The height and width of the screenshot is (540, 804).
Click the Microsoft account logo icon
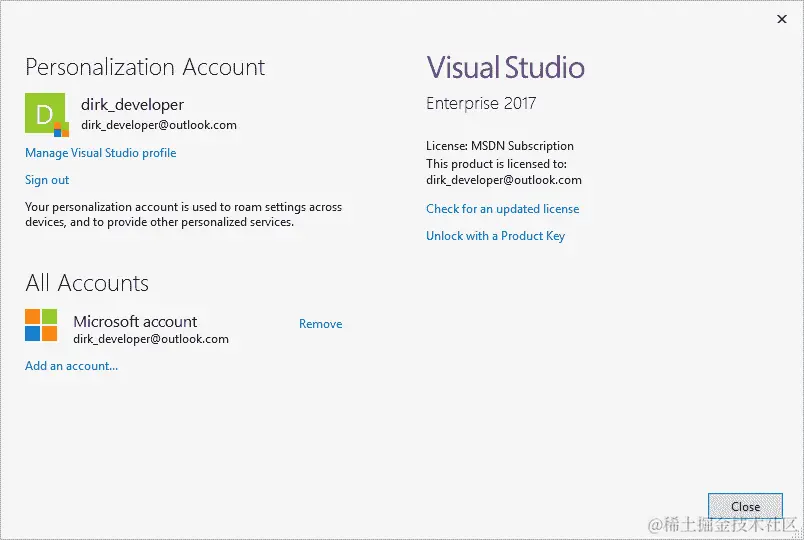point(41,325)
